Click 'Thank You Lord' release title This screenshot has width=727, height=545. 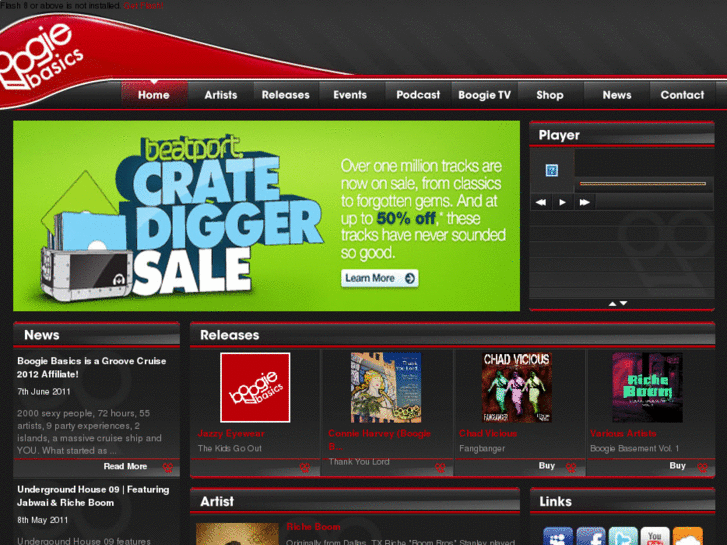(x=359, y=462)
